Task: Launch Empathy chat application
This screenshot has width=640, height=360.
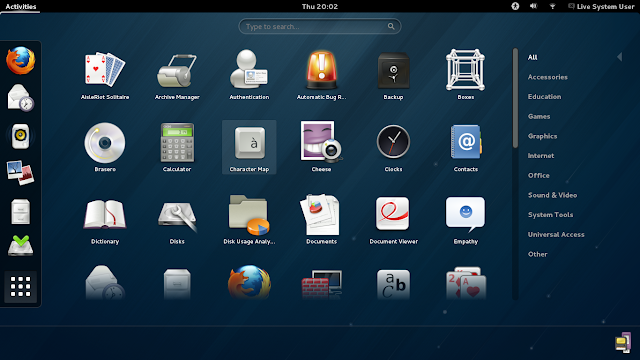Action: point(465,220)
